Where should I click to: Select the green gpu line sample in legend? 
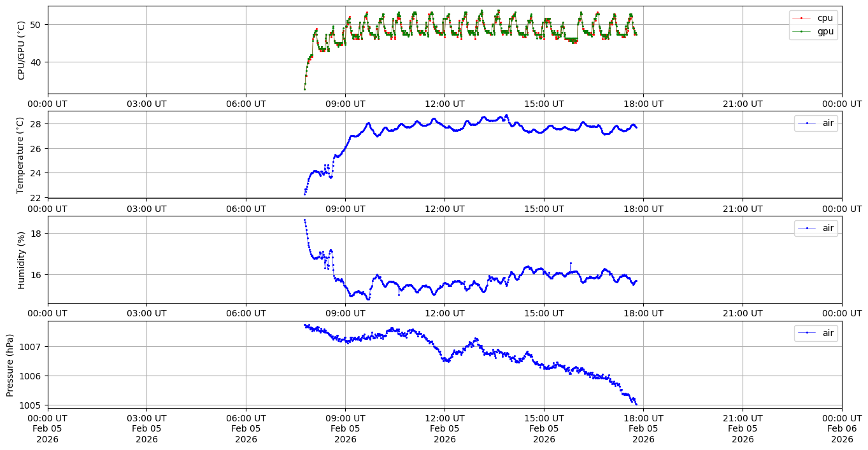(801, 31)
